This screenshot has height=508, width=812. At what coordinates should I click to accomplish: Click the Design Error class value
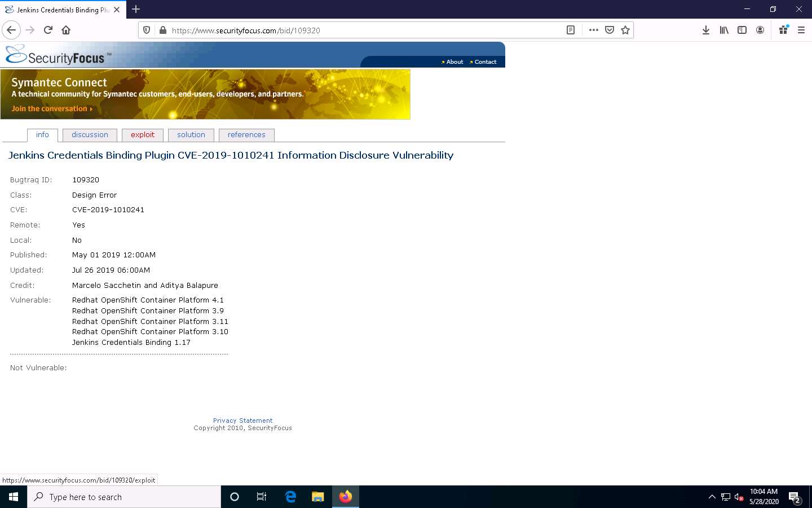point(94,195)
